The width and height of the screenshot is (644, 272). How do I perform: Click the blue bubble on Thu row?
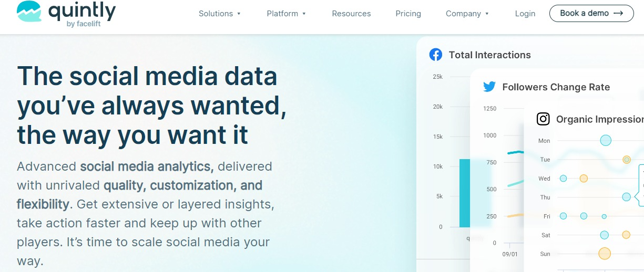click(x=626, y=197)
